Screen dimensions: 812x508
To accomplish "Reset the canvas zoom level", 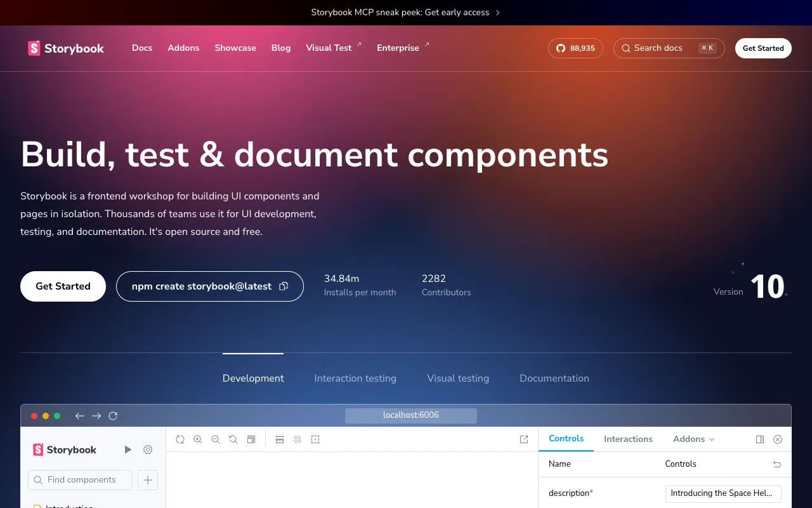I will click(233, 439).
